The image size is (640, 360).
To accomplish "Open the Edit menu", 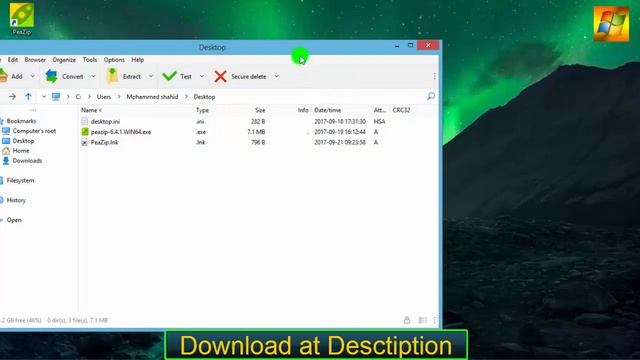I will 13,60.
